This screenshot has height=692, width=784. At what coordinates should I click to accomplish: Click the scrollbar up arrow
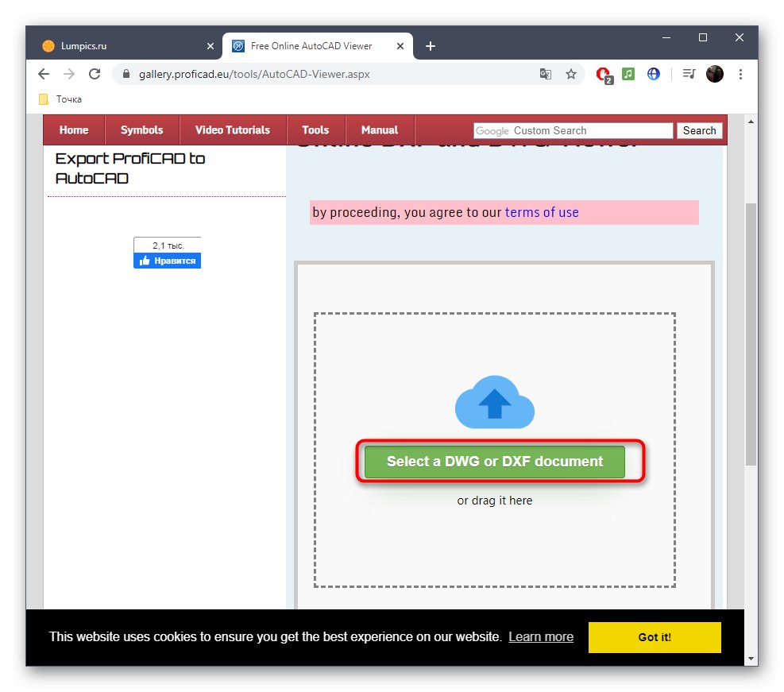pyautogui.click(x=751, y=122)
